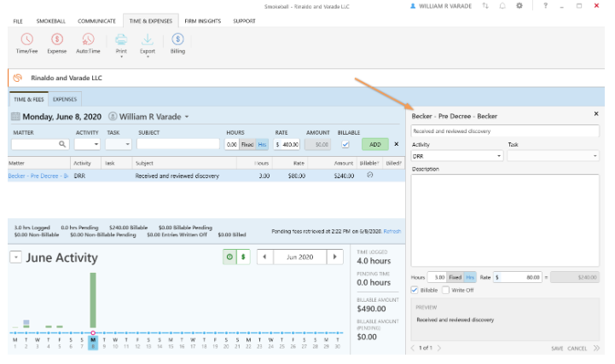Screen dimensions: 615x364
Task: Click the Subject input field
Action: click(178, 144)
